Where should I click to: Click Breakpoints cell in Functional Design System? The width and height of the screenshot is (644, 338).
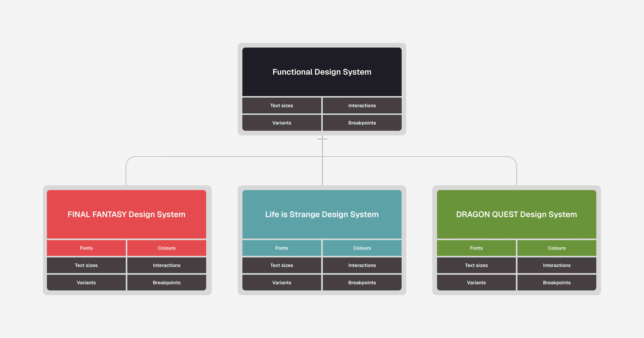[362, 123]
